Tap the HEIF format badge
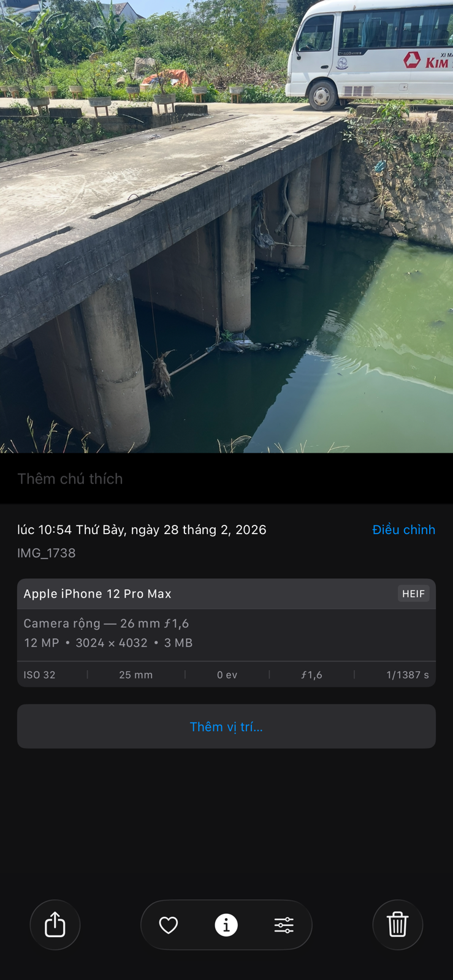Screen dimensions: 453x980 (x=413, y=594)
